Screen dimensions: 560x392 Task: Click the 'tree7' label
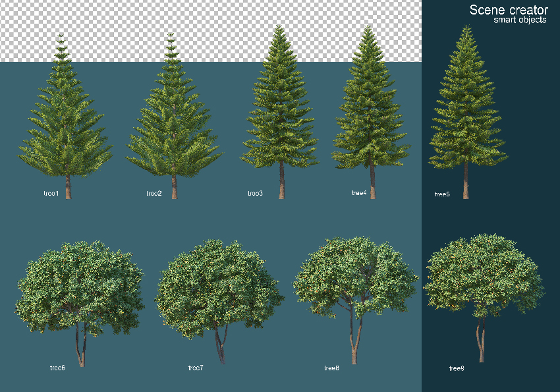pyautogui.click(x=196, y=368)
